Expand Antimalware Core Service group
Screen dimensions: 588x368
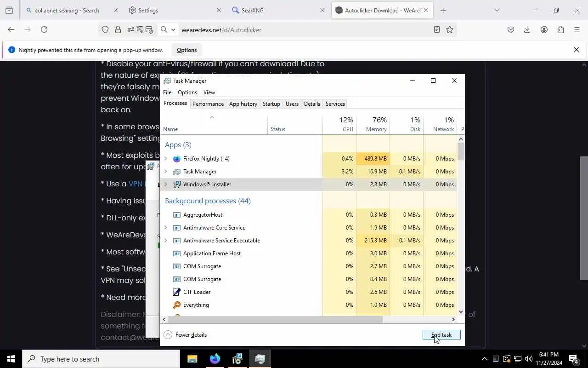166,228
